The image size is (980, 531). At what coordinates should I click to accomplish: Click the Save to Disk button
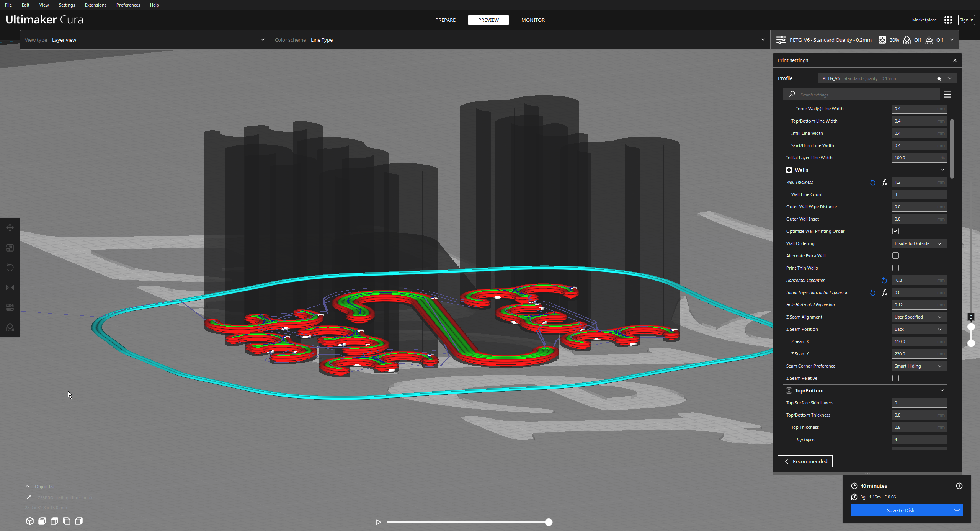(901, 510)
